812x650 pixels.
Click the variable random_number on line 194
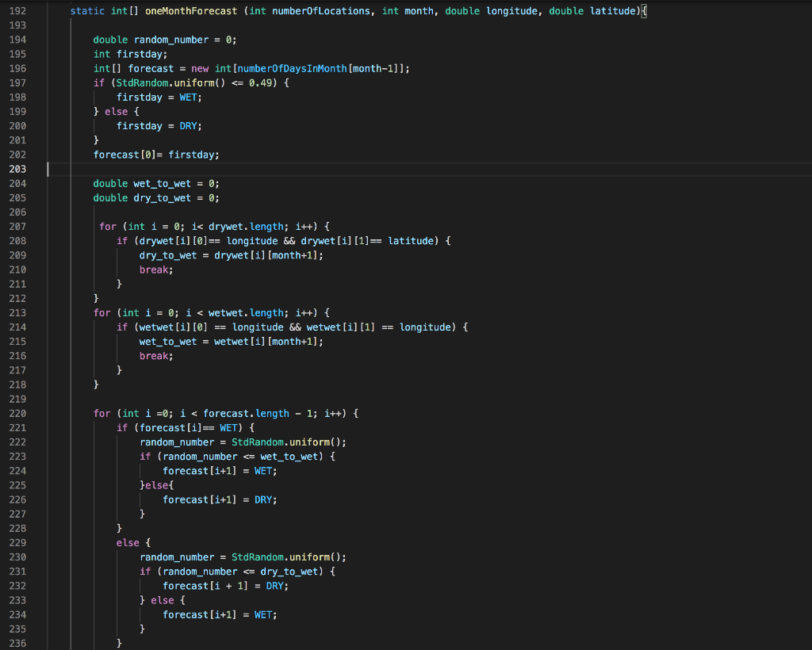[170, 40]
